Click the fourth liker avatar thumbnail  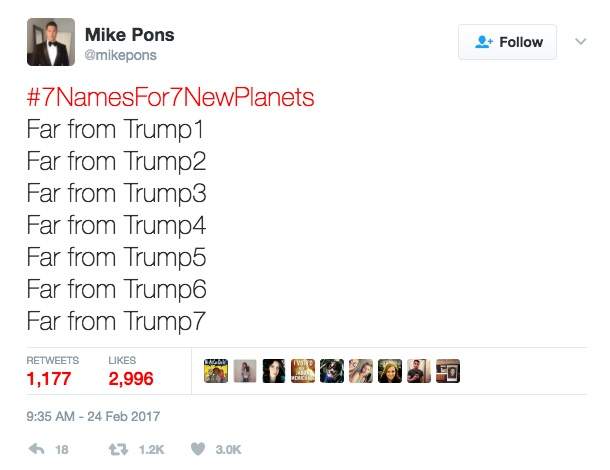(303, 372)
